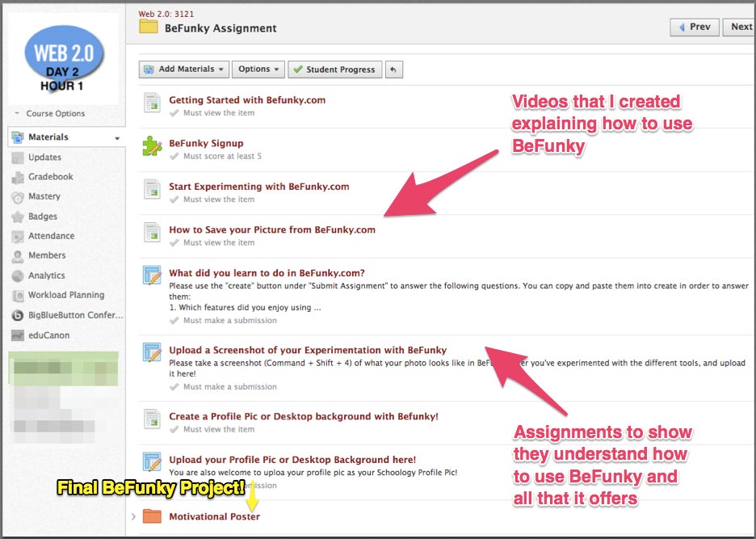Click the Members person icon

click(x=18, y=256)
